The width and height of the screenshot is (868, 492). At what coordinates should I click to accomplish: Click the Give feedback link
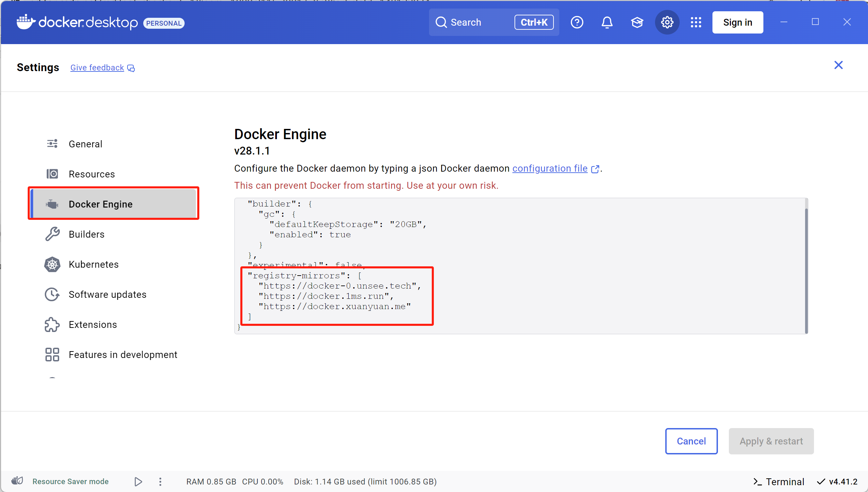coord(97,68)
